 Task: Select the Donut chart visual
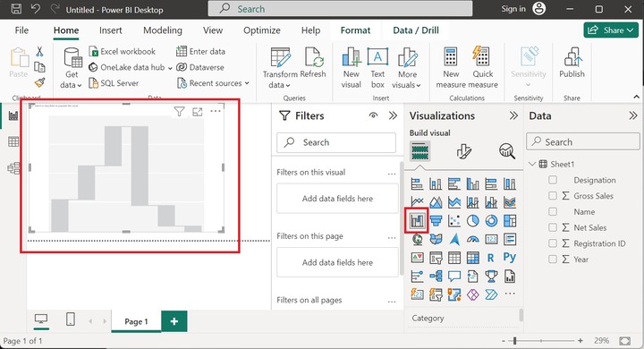click(491, 221)
